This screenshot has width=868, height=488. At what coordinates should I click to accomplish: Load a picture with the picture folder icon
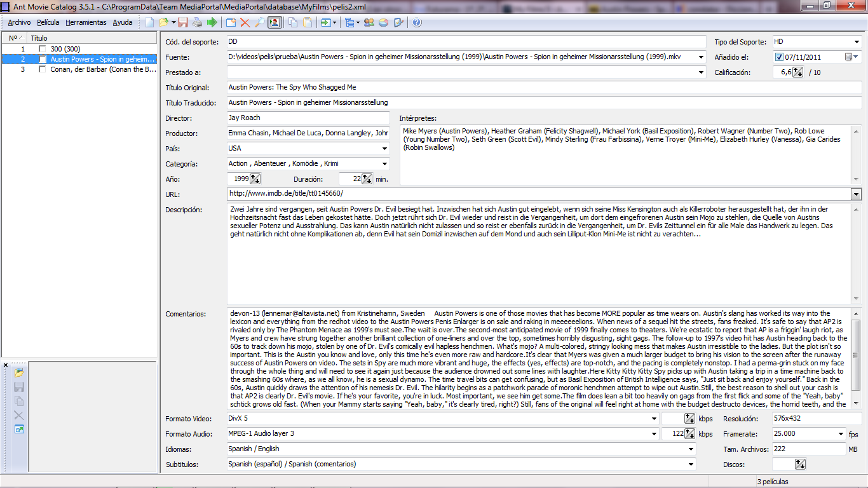[x=19, y=373]
